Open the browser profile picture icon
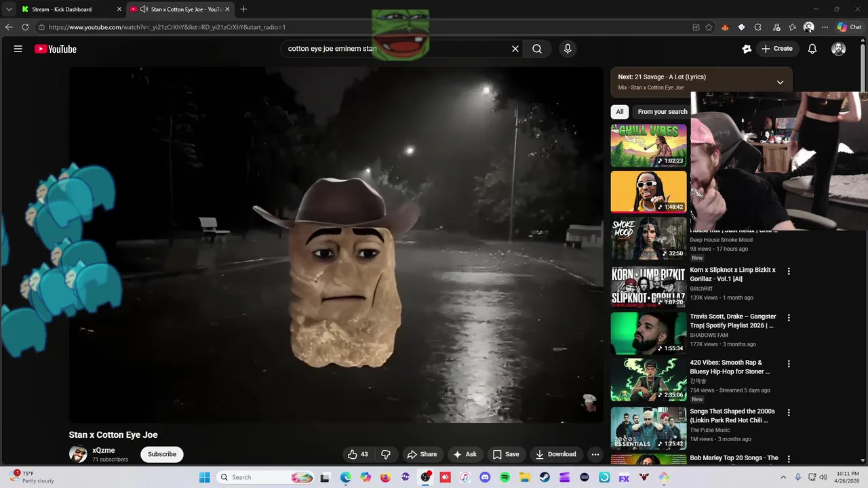868x488 pixels. (808, 27)
